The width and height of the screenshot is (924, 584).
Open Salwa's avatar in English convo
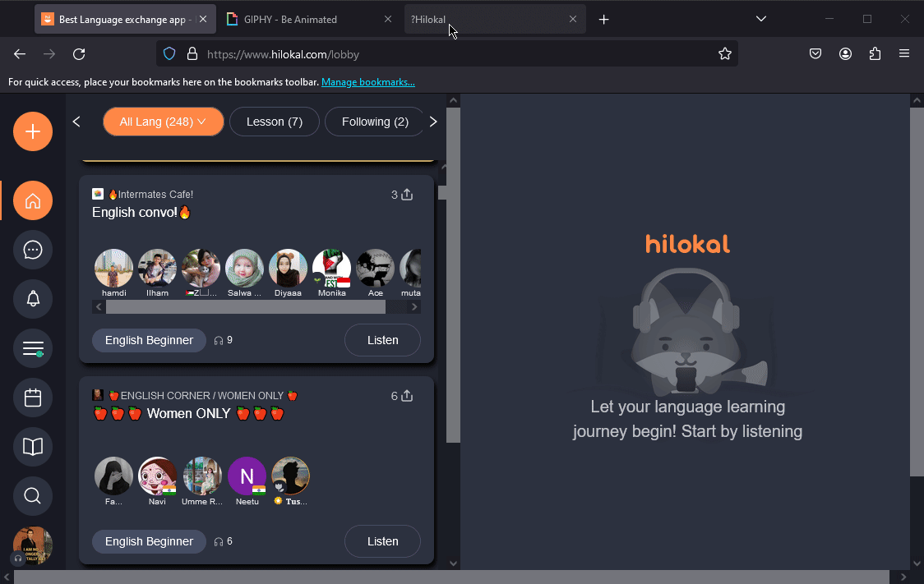click(244, 268)
